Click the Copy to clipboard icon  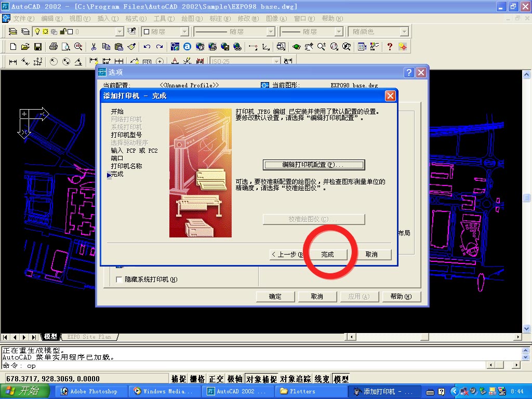coord(106,46)
